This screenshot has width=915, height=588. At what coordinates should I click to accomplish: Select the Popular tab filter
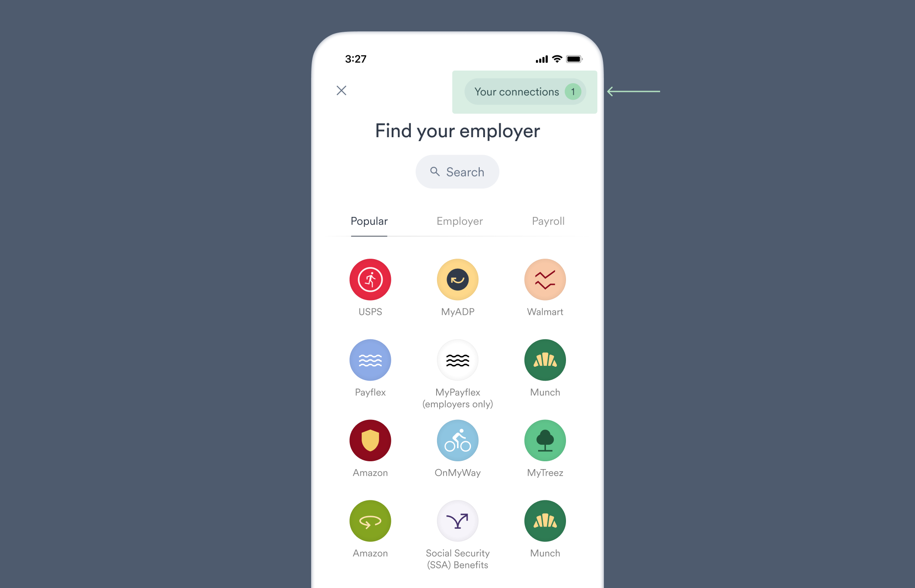369,221
